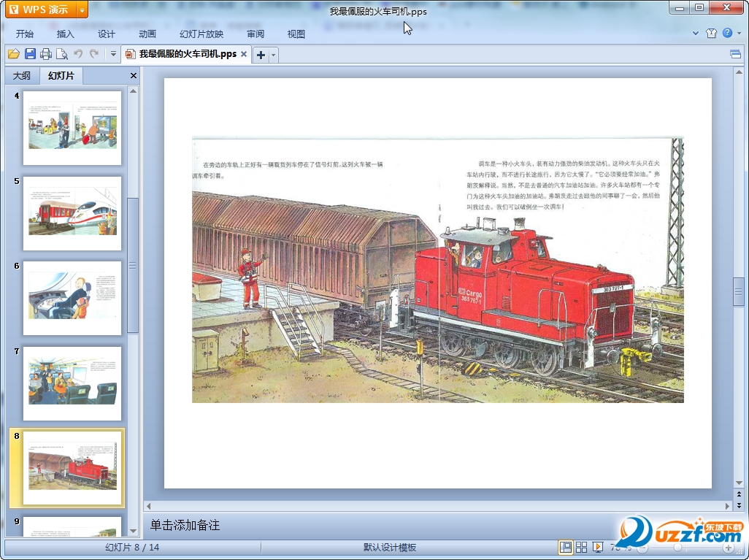Select slide 6 thumbnail with driver cockpit

pos(72,298)
